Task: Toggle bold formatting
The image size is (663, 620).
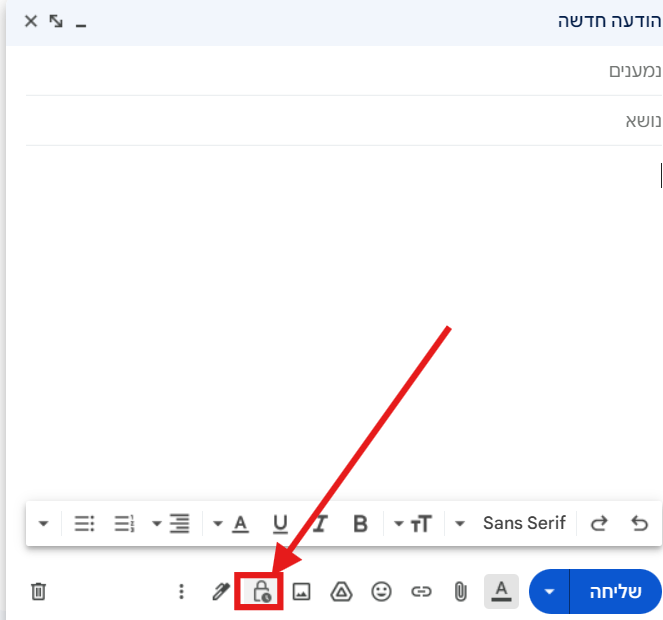Action: pos(360,524)
